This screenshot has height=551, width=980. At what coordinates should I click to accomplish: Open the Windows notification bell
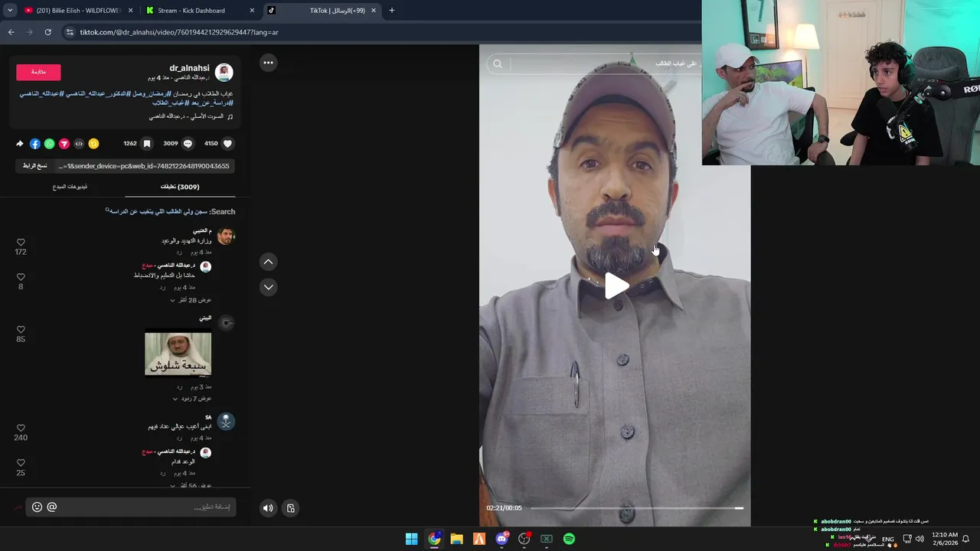click(x=965, y=539)
